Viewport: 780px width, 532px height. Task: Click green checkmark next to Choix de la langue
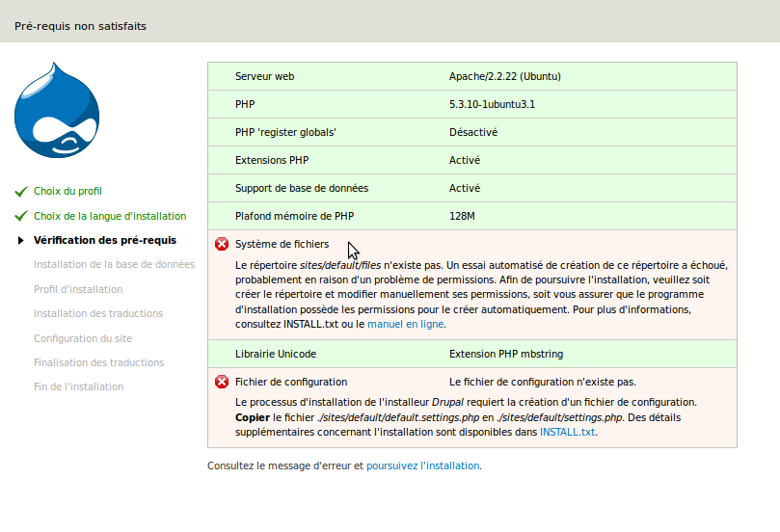(21, 216)
